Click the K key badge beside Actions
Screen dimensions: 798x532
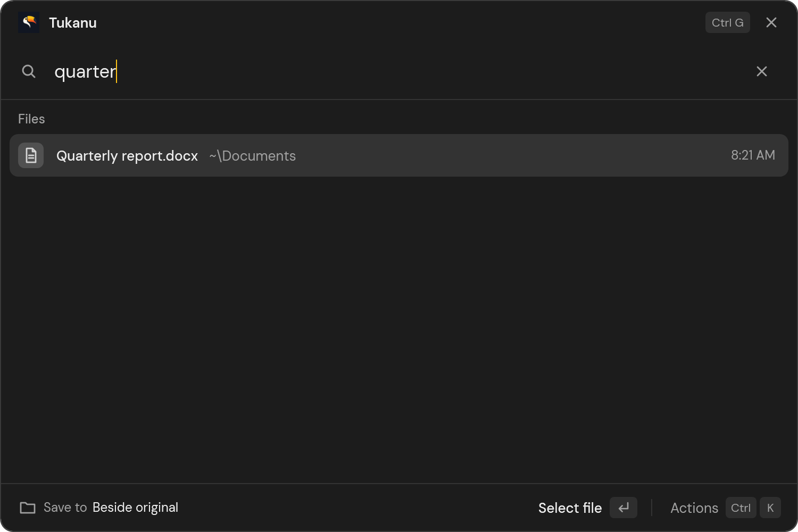click(770, 508)
